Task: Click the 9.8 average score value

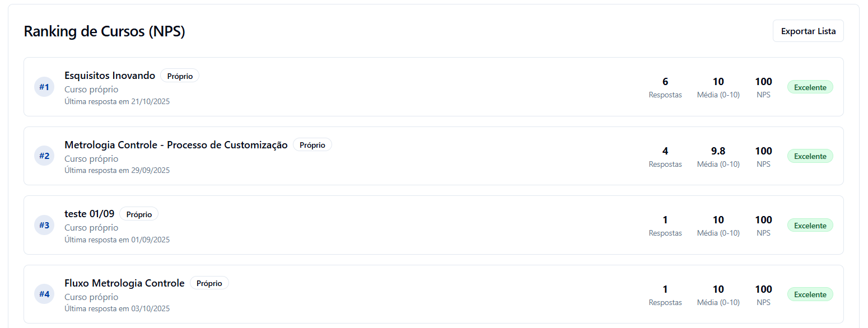Action: click(x=718, y=151)
